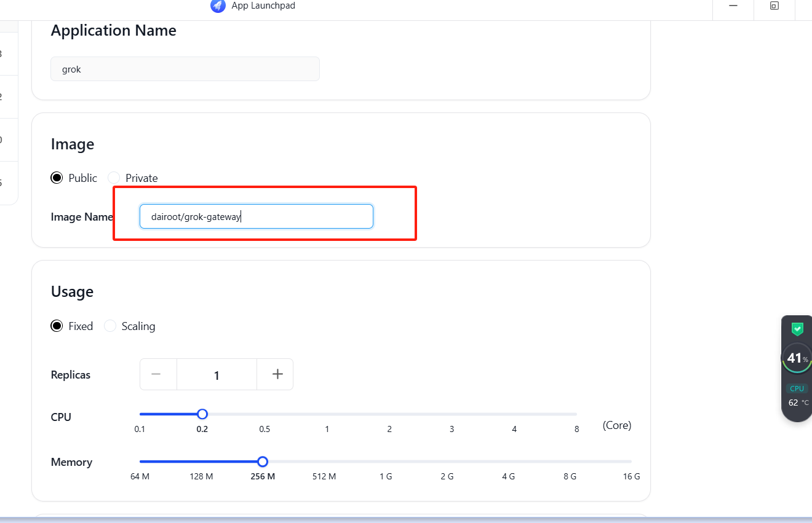This screenshot has width=812, height=523.
Task: Set Memory slider to 1 G
Action: 386,462
